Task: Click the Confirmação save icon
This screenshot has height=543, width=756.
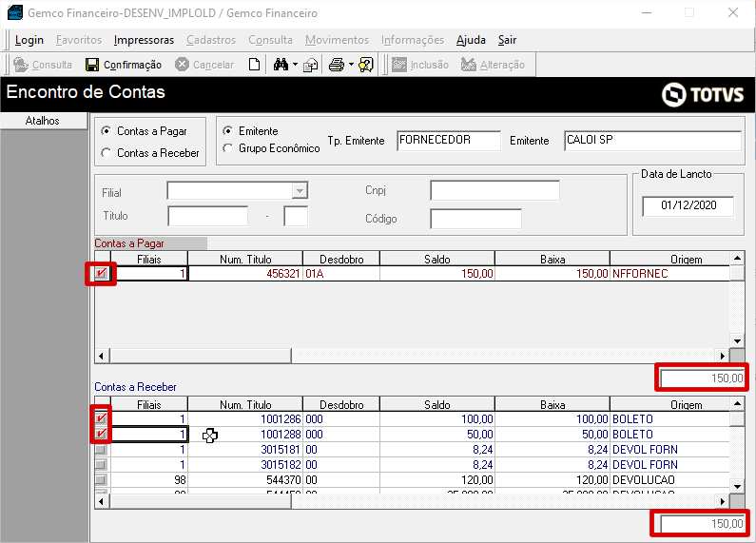Action: 91,65
